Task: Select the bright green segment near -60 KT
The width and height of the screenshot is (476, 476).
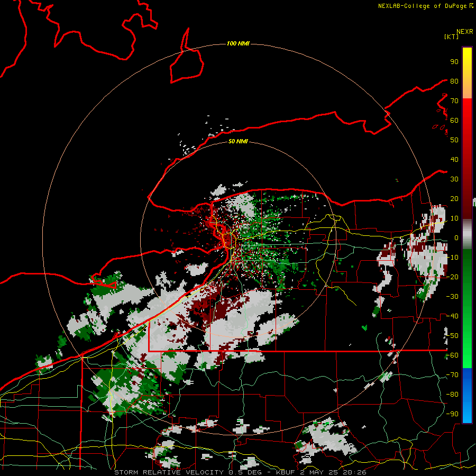Action: 467,349
